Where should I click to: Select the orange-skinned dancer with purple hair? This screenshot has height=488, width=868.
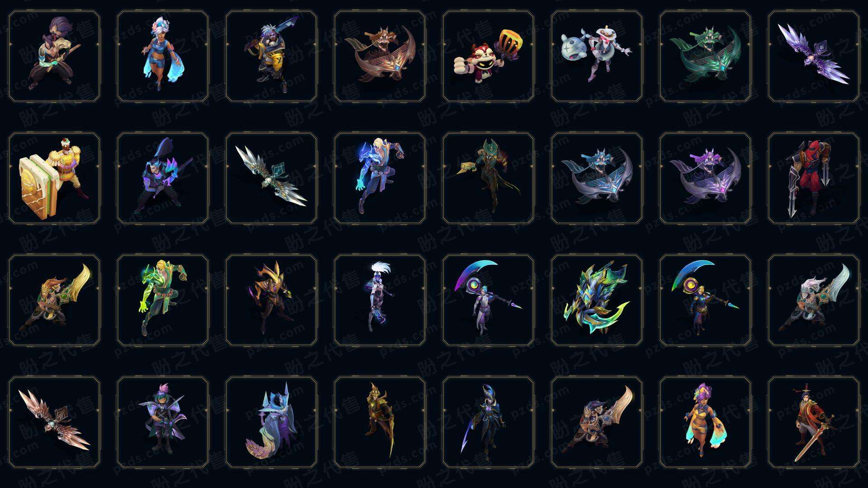(705, 422)
